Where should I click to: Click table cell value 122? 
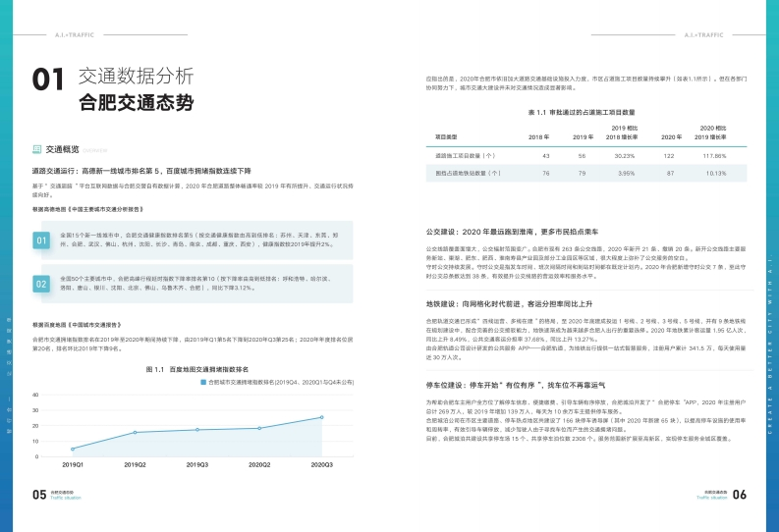(x=669, y=156)
